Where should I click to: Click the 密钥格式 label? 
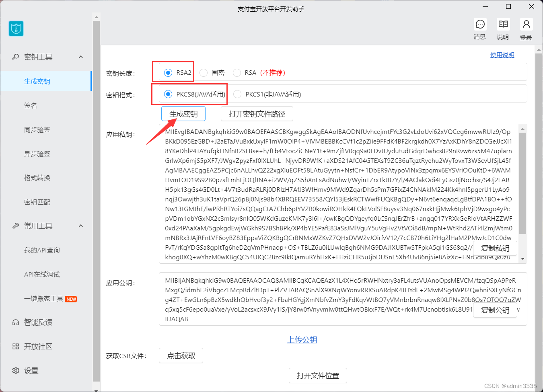click(121, 95)
